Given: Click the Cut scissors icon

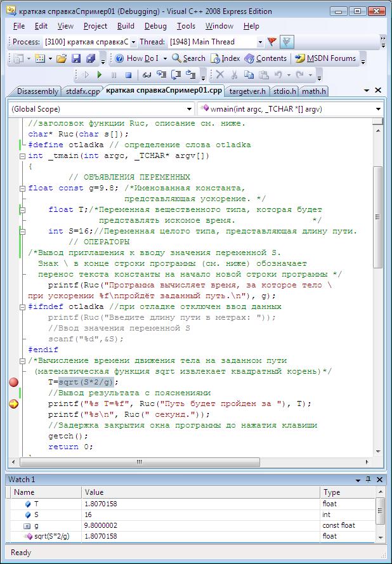Looking at the screenshot, I should pyautogui.click(x=234, y=75).
